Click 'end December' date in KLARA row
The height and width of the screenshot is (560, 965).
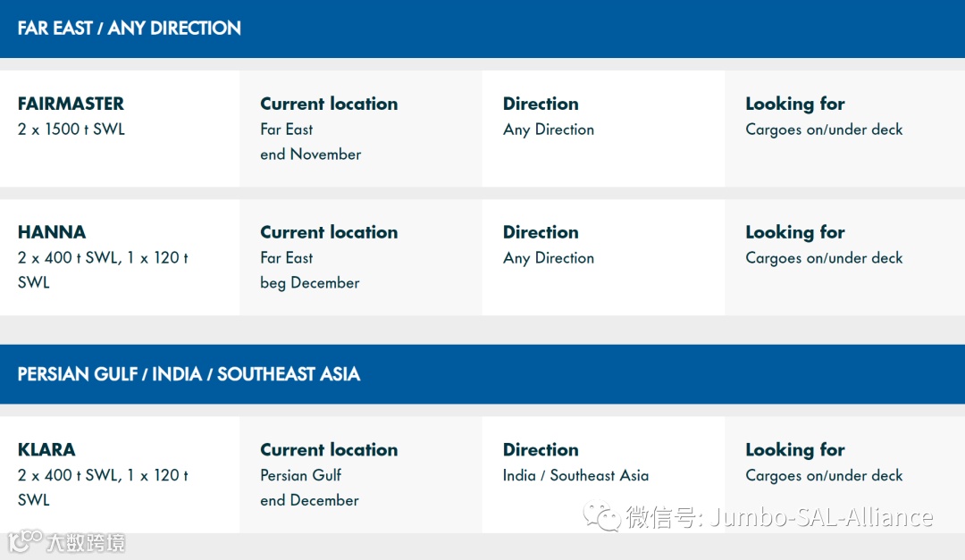point(309,500)
